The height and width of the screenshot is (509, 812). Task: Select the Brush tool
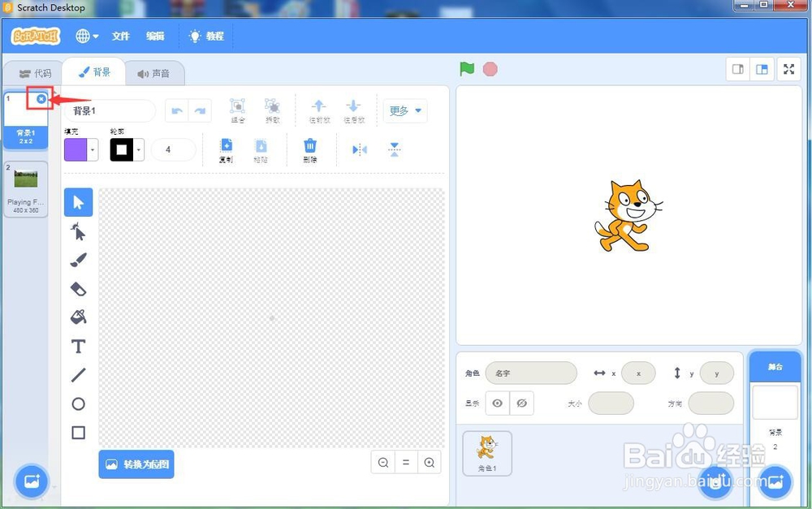(78, 260)
